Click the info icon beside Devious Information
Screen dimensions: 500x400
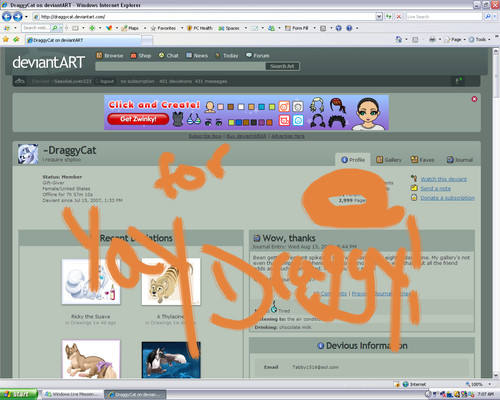320,346
